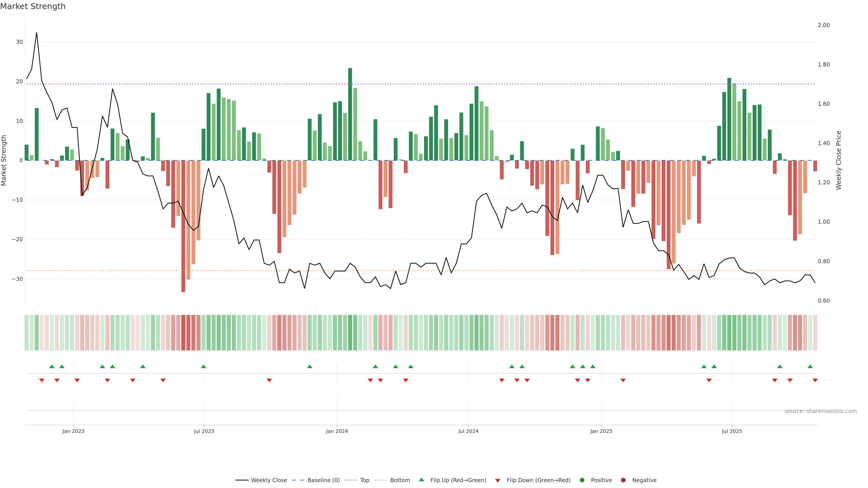Screen dimensions: 868x488
Task: Click the Jul 2025 axis label
Action: tap(731, 431)
